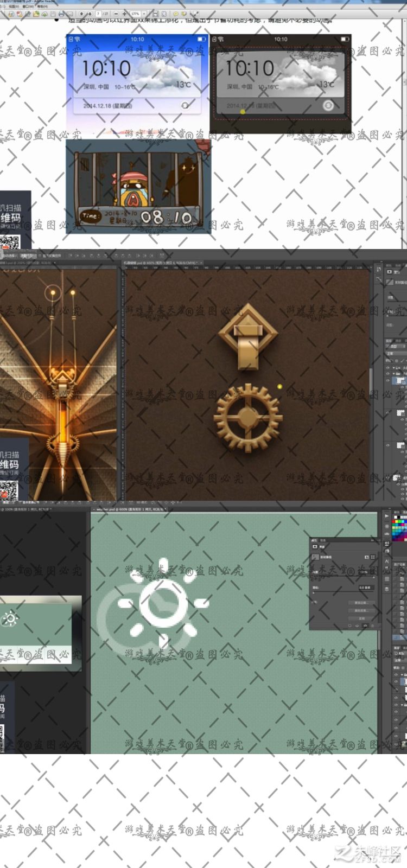Open the layer comps icon at dock bottom

pyautogui.click(x=387, y=589)
